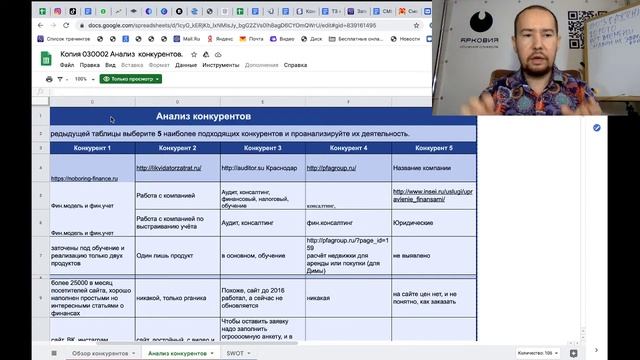
Task: Open the 'Список тренингов' bookmark
Action: 64,39
